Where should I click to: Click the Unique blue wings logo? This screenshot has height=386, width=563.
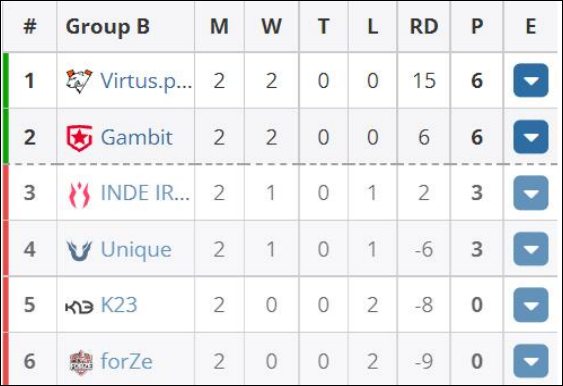[79, 250]
